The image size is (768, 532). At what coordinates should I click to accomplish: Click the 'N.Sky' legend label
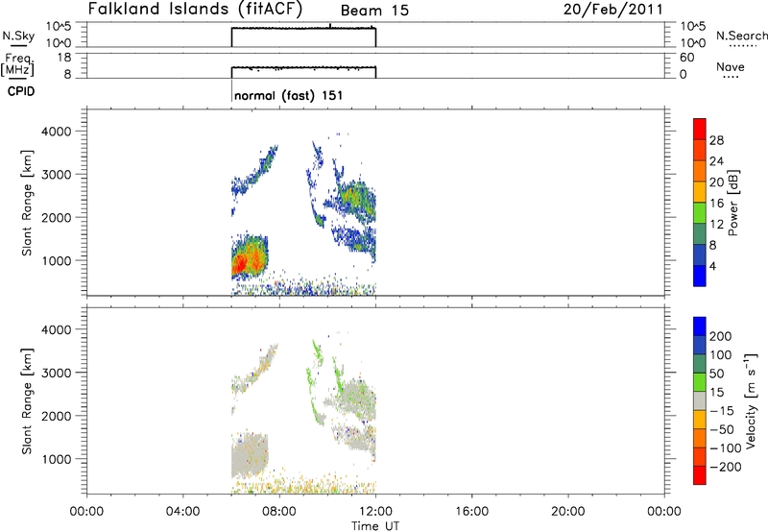coord(18,36)
